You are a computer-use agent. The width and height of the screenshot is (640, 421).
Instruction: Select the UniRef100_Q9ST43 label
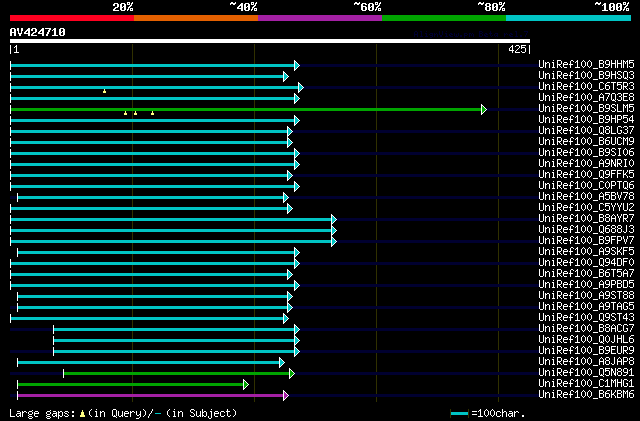pyautogui.click(x=586, y=318)
